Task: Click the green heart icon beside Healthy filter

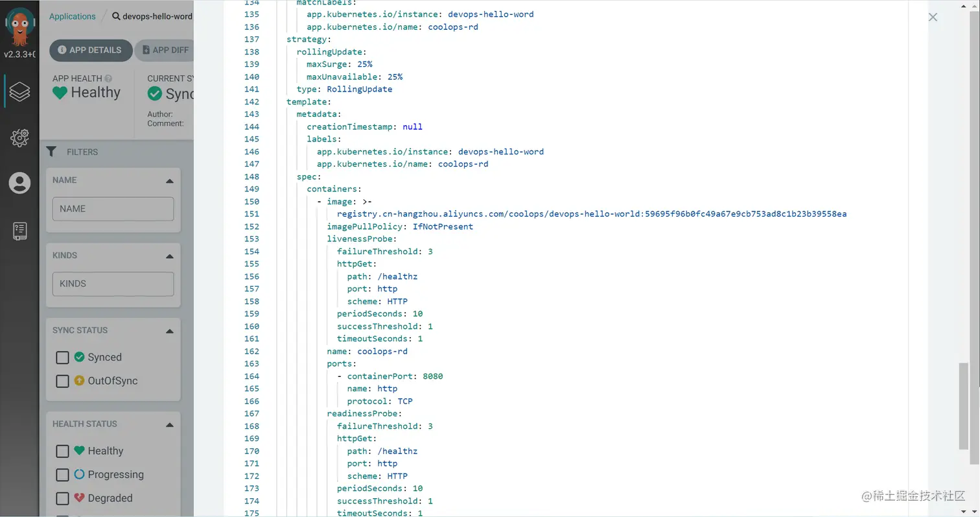Action: pos(80,451)
